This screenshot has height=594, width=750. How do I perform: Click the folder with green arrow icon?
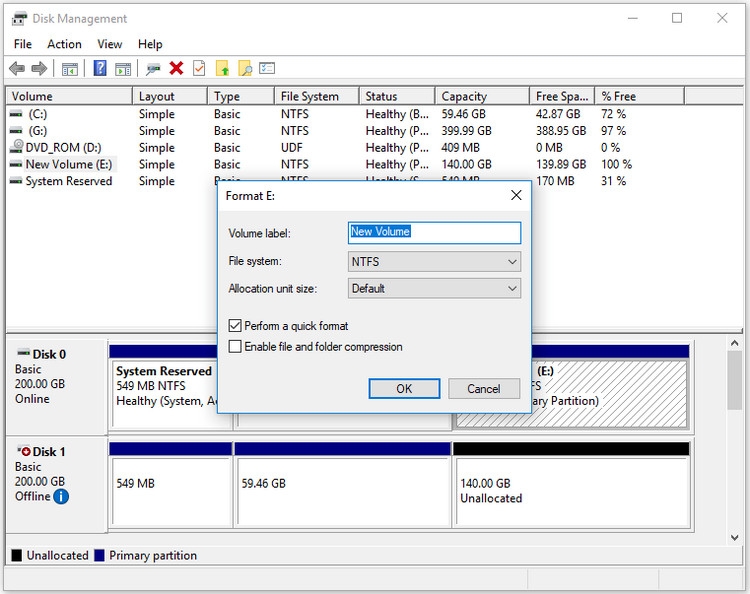(x=222, y=68)
